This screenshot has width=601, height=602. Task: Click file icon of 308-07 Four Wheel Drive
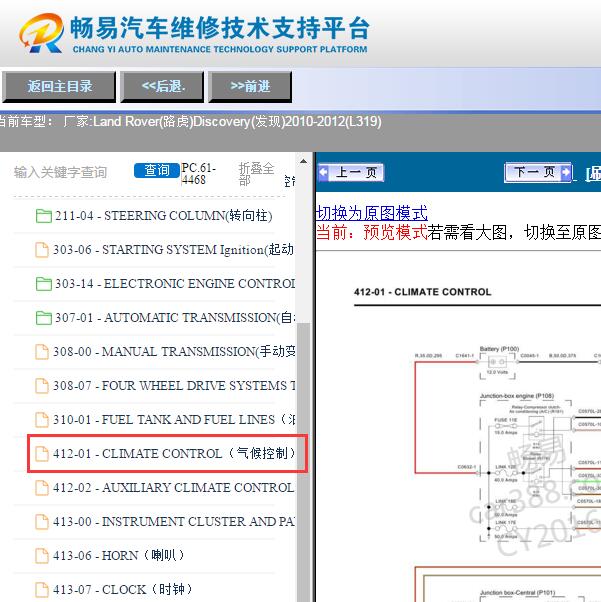(42, 385)
